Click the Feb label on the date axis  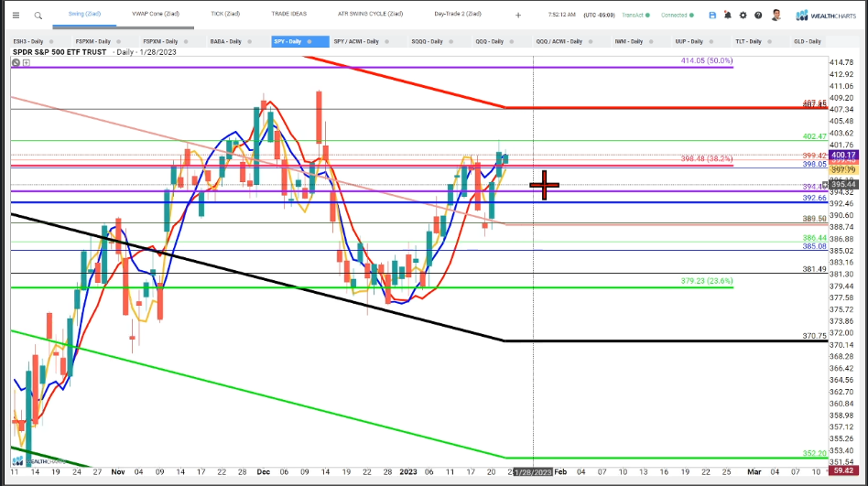[560, 472]
